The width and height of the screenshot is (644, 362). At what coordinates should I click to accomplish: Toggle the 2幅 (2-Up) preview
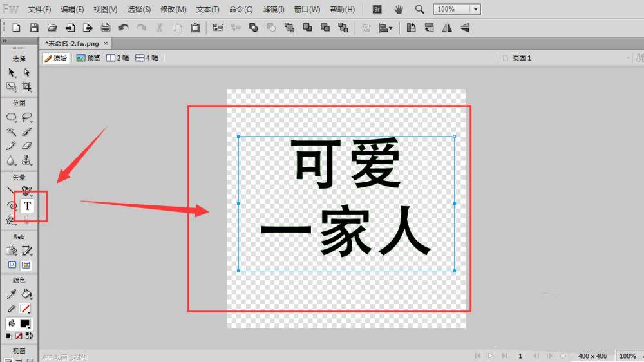pyautogui.click(x=118, y=58)
